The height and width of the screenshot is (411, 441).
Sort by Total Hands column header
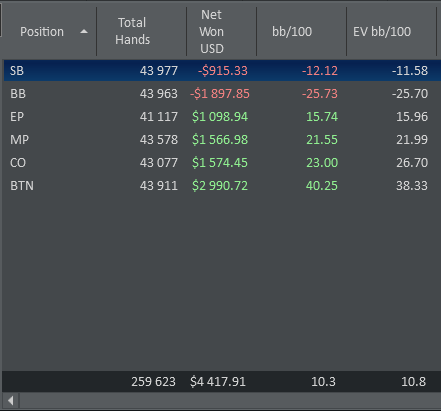(x=132, y=31)
